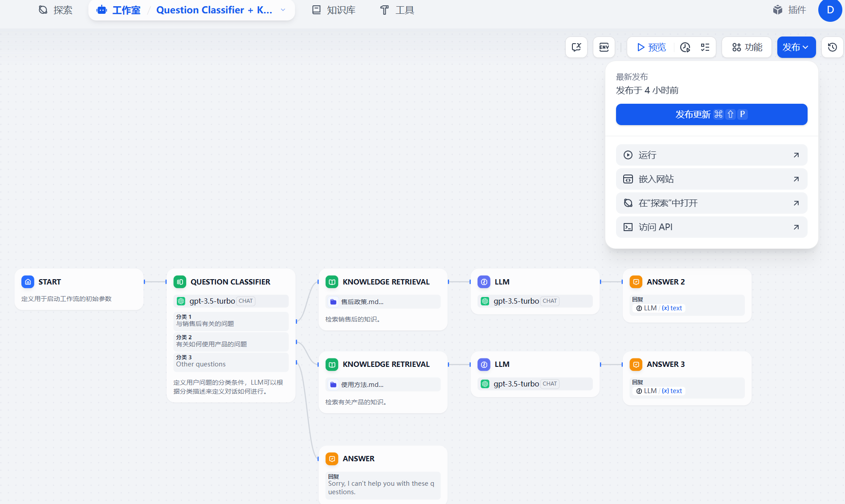Click the 探索 compass icon
Screen dimensions: 845x504
click(43, 10)
